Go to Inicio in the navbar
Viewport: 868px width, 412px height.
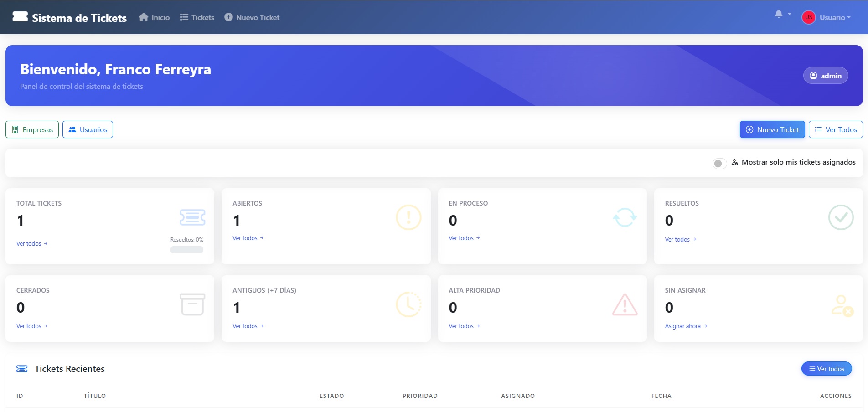[x=154, y=17]
